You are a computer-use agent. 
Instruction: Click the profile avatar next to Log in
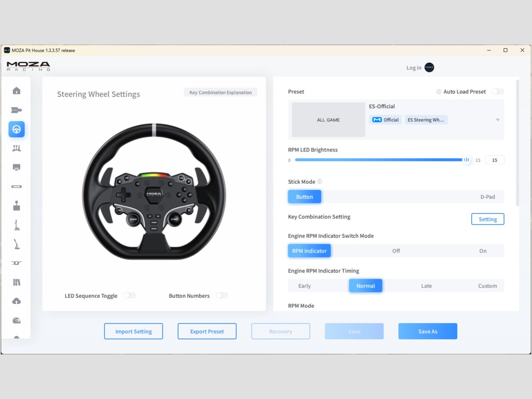(429, 68)
